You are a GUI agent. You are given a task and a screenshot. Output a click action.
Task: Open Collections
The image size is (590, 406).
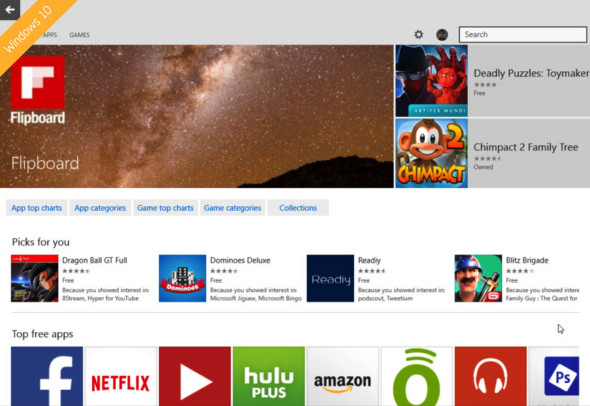pos(298,208)
